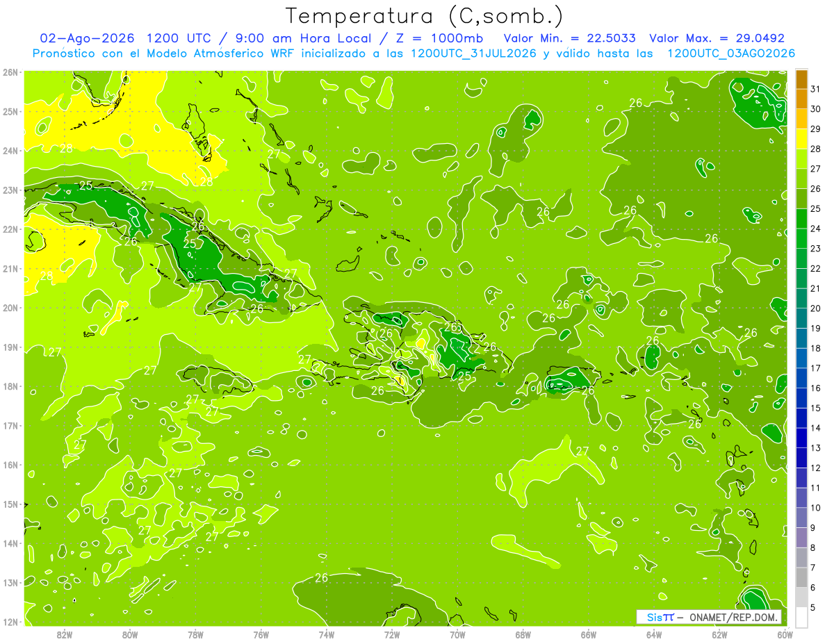834x644 pixels.
Task: Click the 62W longitude axis label
Action: point(719,634)
